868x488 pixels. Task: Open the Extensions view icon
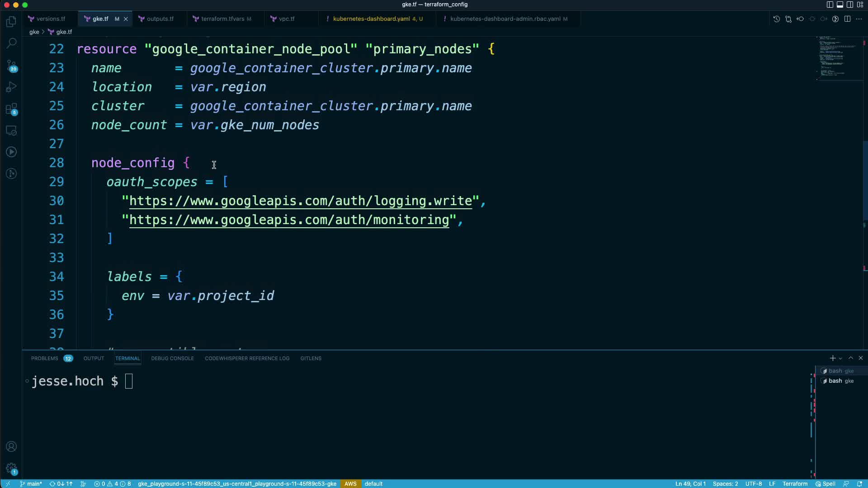point(11,109)
